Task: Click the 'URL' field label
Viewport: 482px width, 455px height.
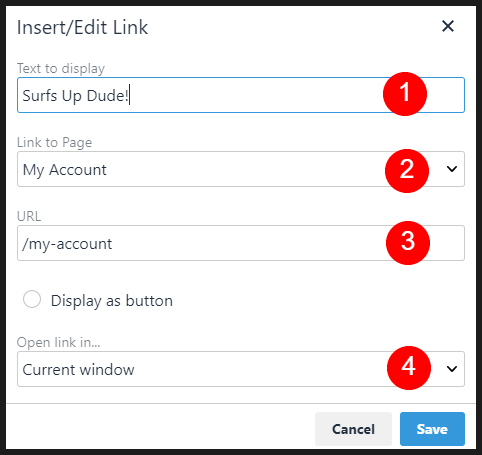Action: click(x=29, y=216)
